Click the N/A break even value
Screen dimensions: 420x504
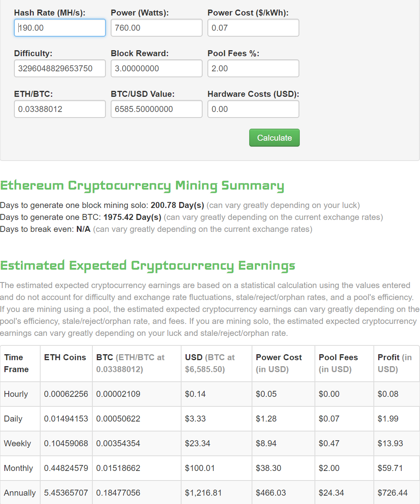tap(84, 229)
